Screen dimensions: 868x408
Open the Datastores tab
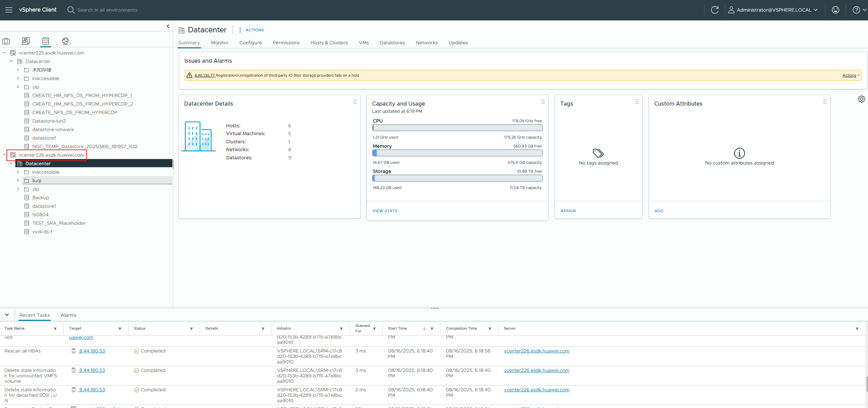click(x=392, y=43)
